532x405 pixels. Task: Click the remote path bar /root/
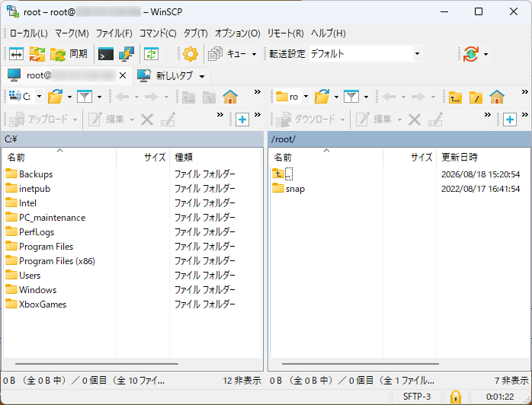point(399,139)
